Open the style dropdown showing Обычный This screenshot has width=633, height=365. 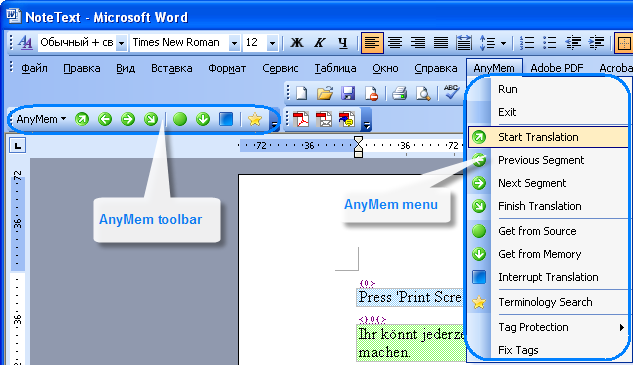click(121, 42)
